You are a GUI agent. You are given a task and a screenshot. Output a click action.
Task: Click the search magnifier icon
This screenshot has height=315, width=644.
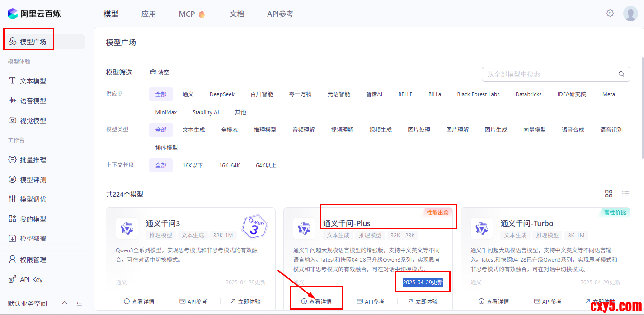[x=621, y=74]
